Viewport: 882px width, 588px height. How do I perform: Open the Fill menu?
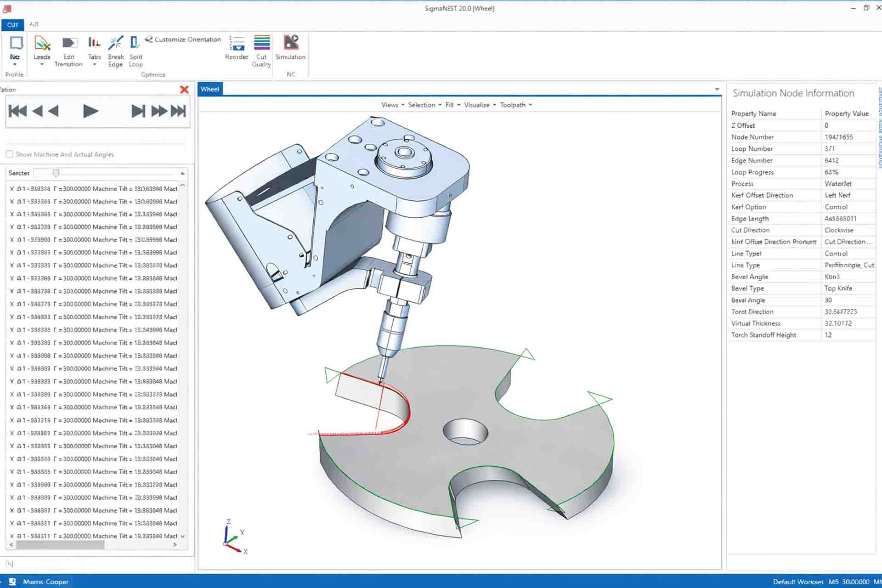(x=452, y=105)
